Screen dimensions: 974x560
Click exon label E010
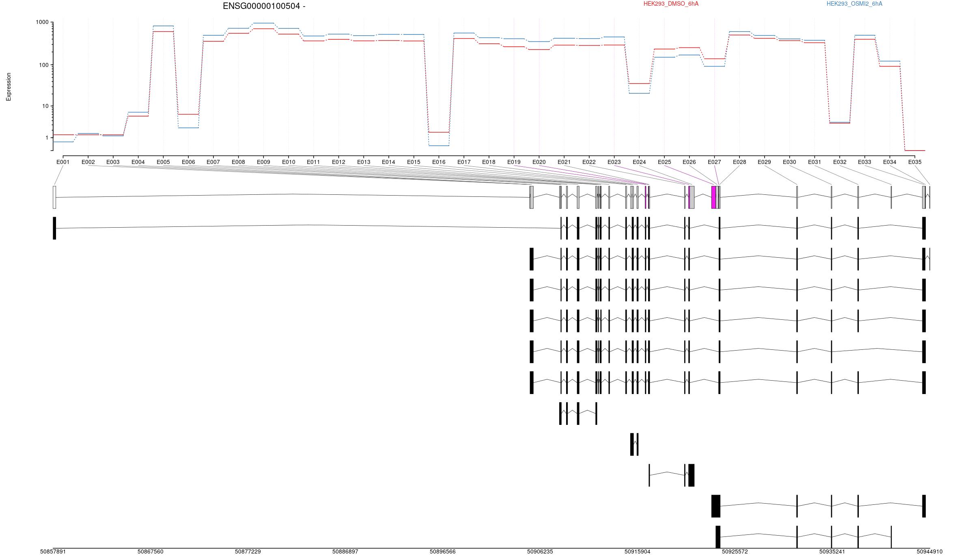(289, 162)
